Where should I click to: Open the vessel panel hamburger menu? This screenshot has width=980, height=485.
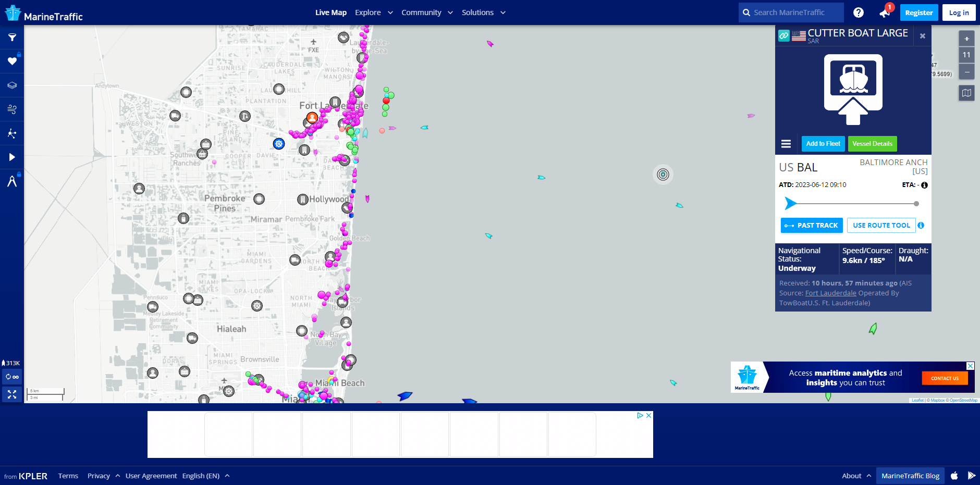(786, 144)
